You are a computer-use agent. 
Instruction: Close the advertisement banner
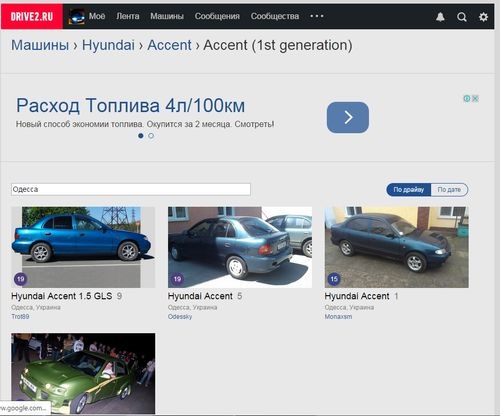point(475,98)
